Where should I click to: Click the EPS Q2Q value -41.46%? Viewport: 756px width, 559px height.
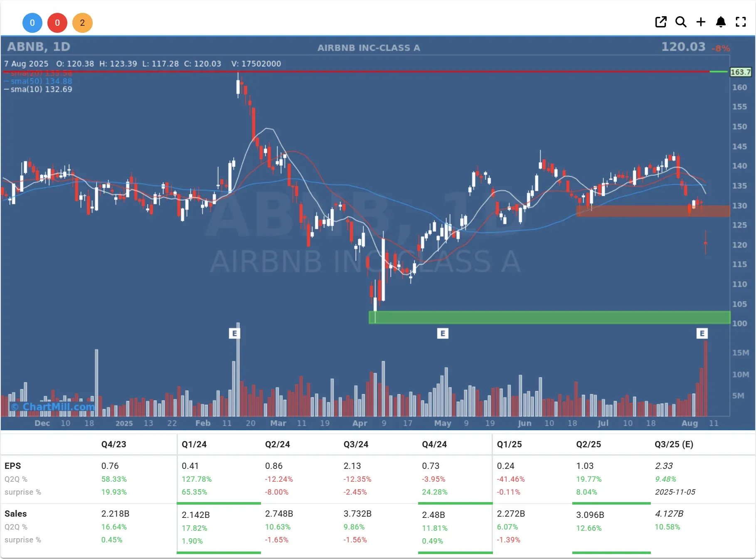click(x=511, y=479)
